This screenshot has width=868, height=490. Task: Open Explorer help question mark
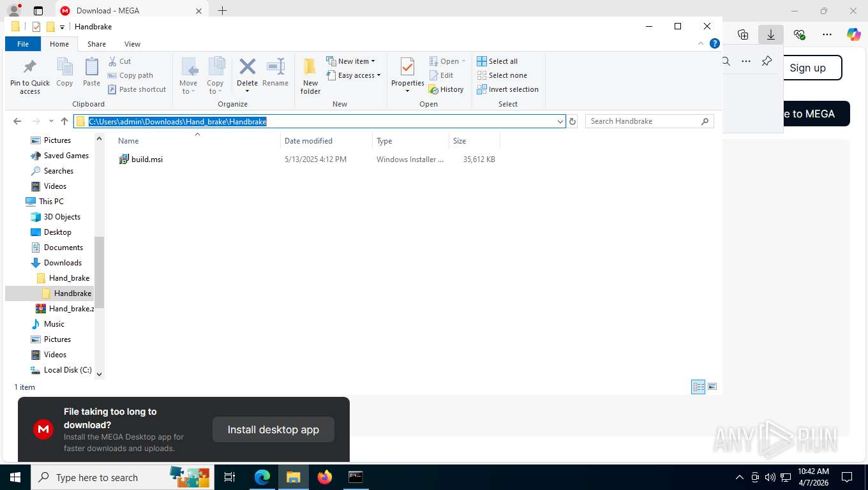pyautogui.click(x=715, y=43)
